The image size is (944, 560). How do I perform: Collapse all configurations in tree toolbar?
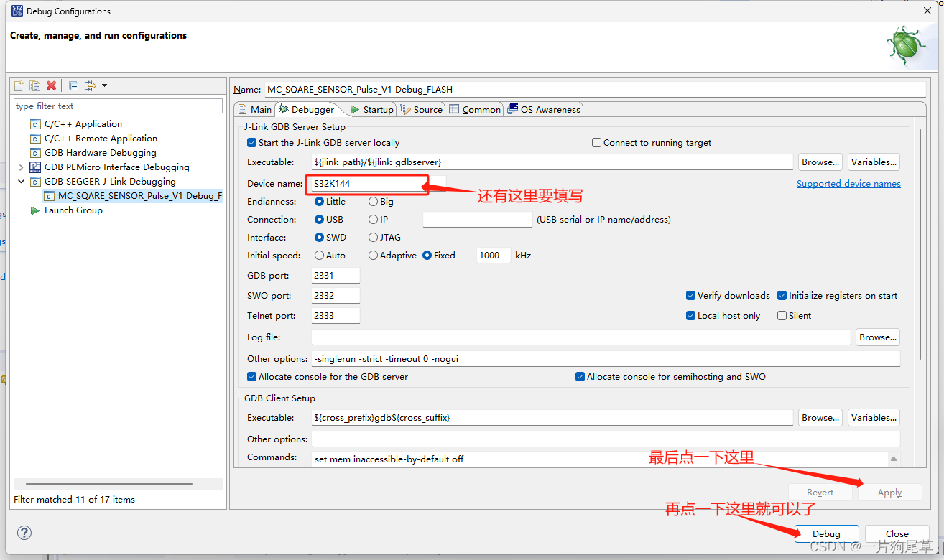pyautogui.click(x=73, y=85)
